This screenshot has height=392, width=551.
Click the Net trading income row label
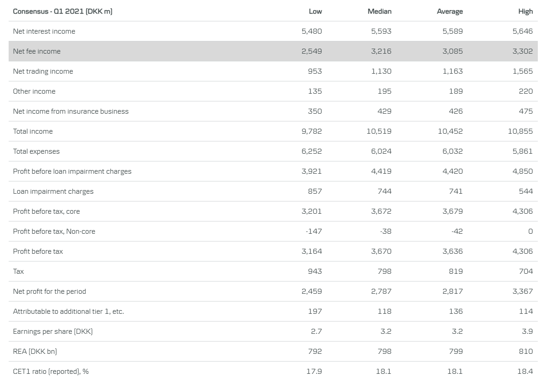coord(43,71)
